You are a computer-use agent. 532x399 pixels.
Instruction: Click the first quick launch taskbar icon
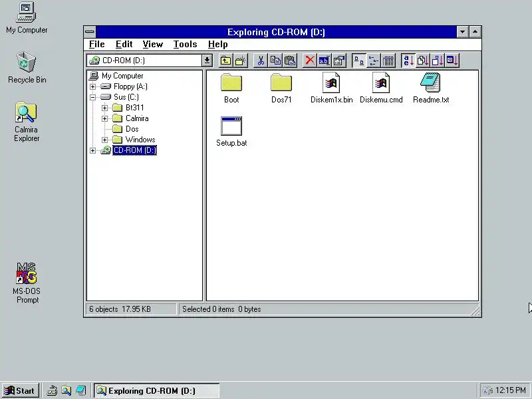pyautogui.click(x=52, y=391)
